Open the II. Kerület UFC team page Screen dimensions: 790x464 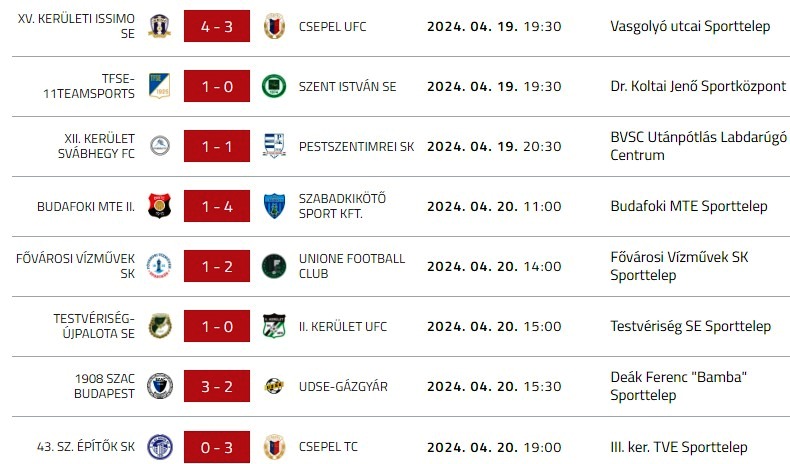point(343,326)
